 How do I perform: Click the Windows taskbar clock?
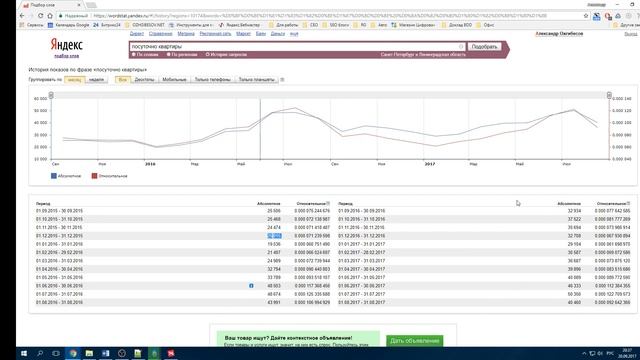627,353
